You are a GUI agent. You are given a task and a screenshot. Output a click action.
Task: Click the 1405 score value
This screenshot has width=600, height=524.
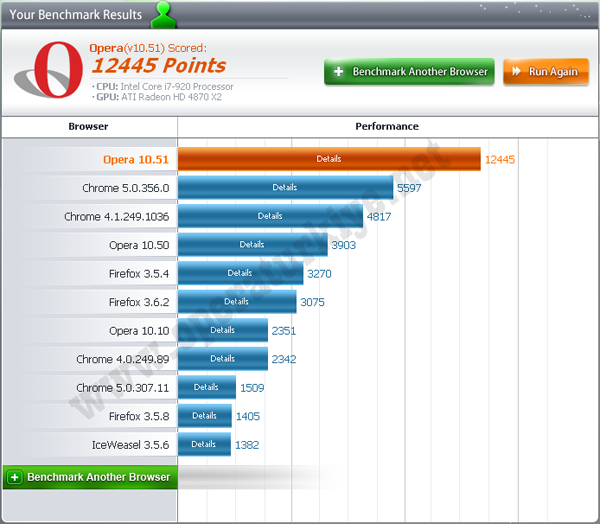click(x=248, y=416)
